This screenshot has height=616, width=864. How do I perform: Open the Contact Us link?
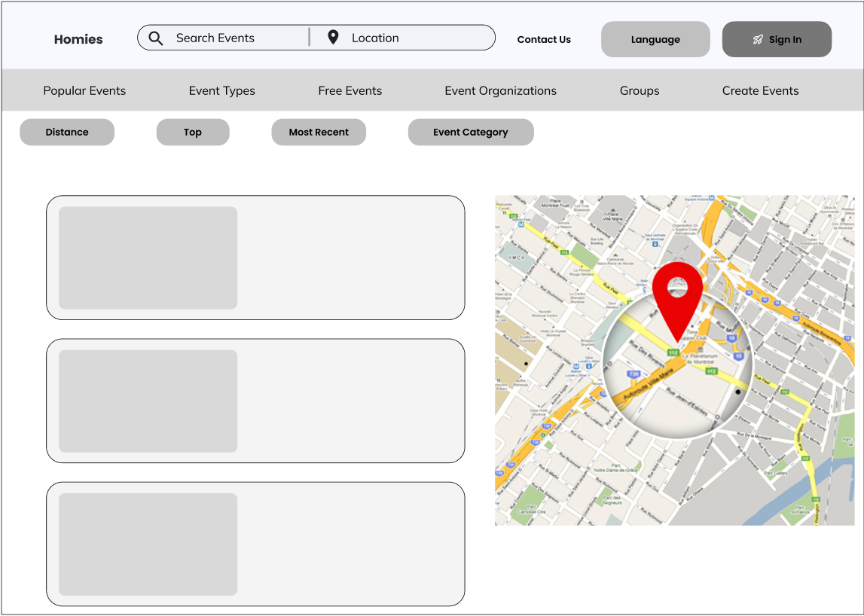click(544, 40)
